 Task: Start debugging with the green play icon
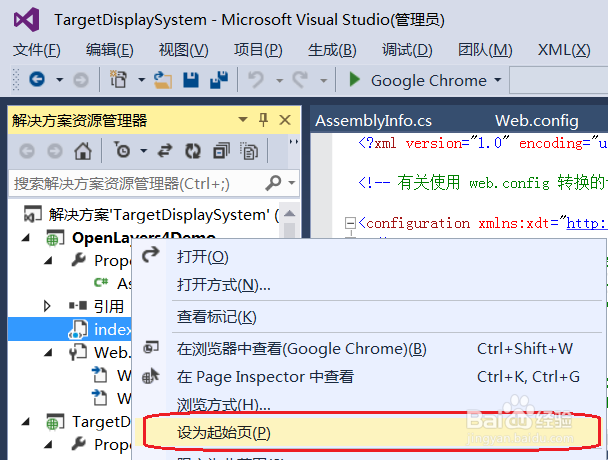pyautogui.click(x=354, y=79)
